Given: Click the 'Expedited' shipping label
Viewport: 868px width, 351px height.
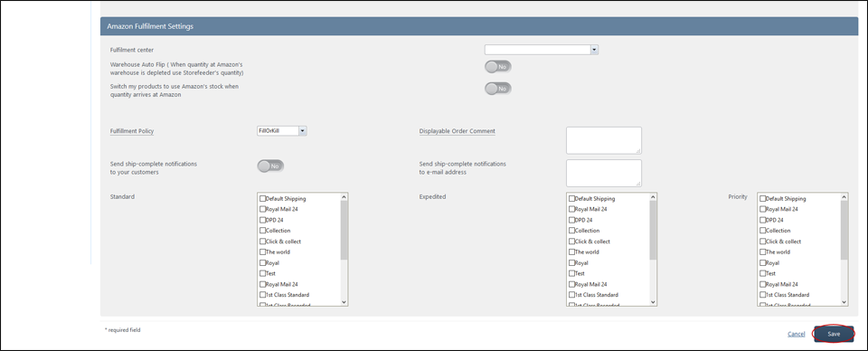Looking at the screenshot, I should point(433,196).
